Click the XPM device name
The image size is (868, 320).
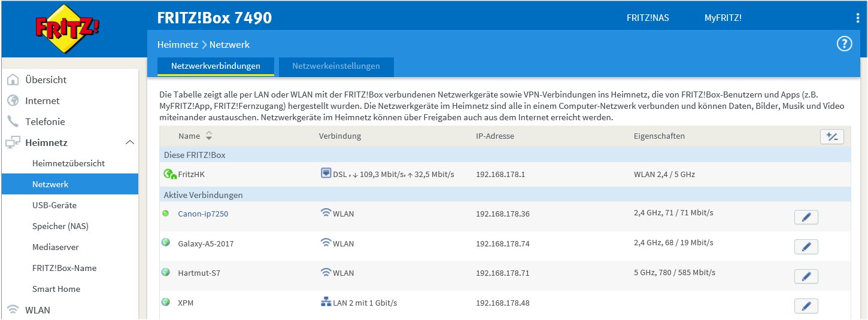(186, 303)
